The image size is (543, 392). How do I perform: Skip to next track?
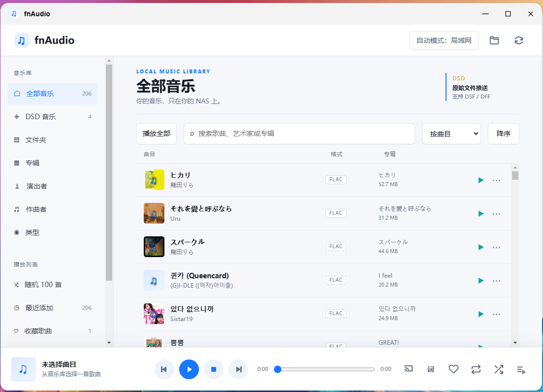pyautogui.click(x=238, y=369)
